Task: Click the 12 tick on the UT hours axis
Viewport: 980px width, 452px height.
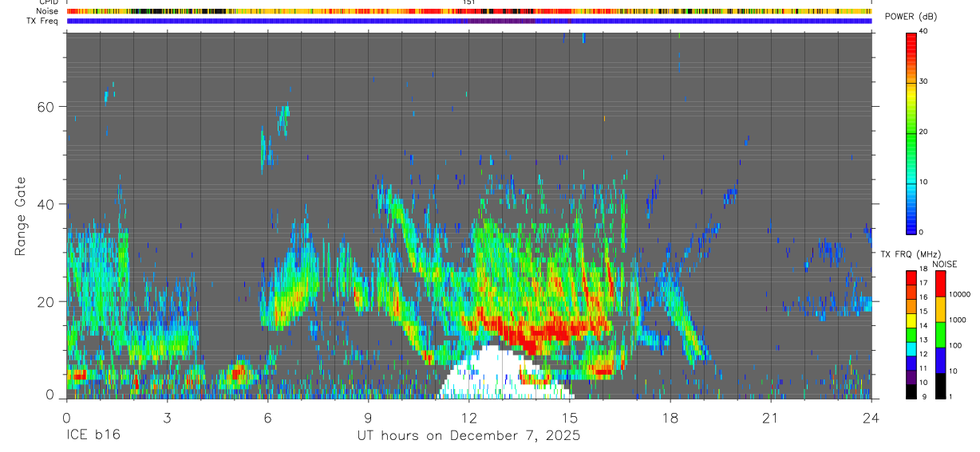Action: click(468, 417)
